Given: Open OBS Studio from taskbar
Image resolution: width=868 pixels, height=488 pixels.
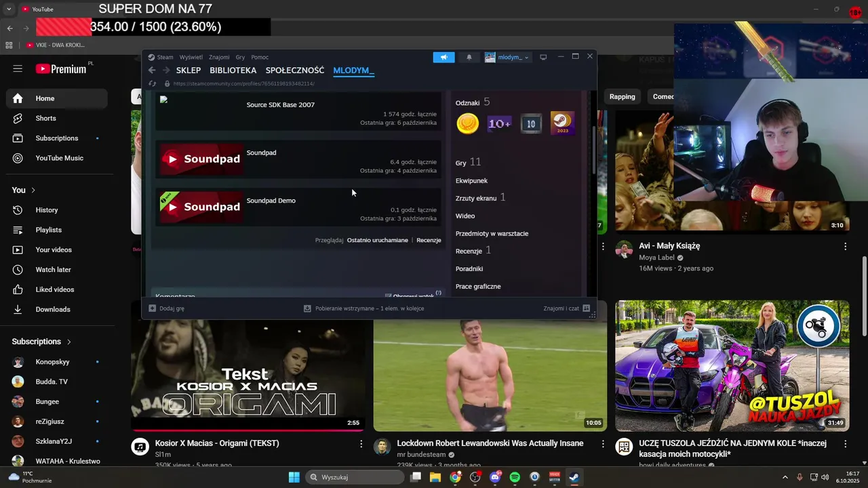Looking at the screenshot, I should pos(475,477).
